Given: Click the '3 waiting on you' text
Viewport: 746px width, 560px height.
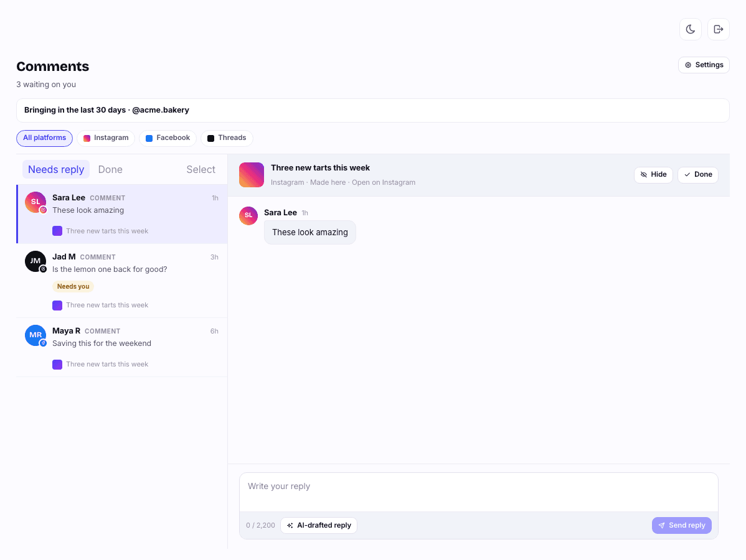Looking at the screenshot, I should [46, 85].
